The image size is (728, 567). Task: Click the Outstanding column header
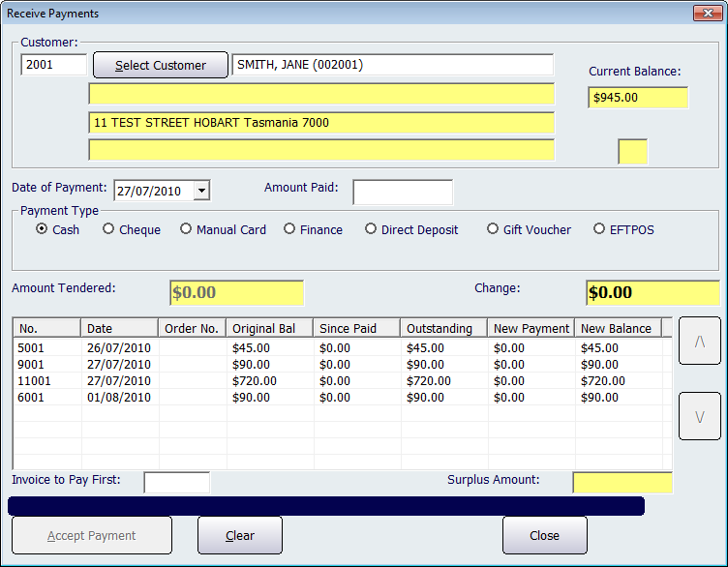pyautogui.click(x=443, y=328)
